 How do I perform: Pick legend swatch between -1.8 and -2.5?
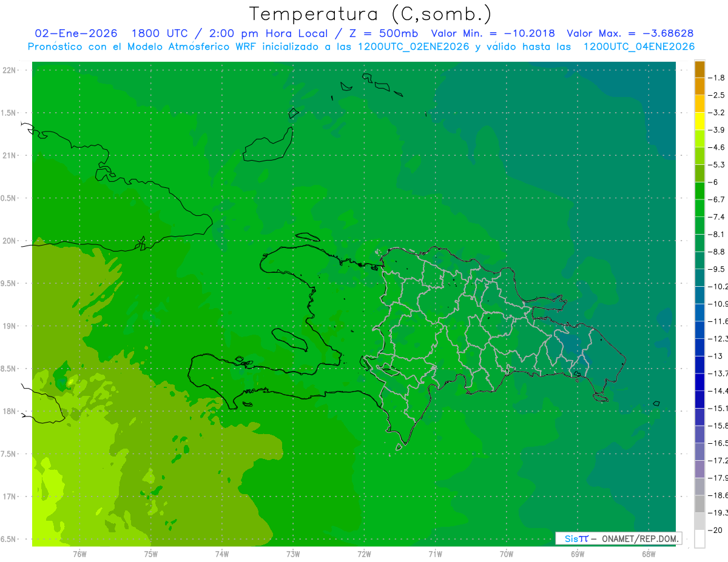click(x=699, y=86)
